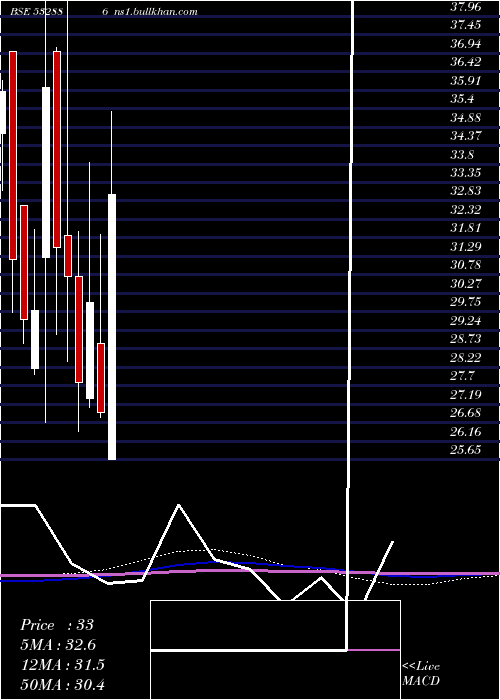Select the 29.75 price axis label

pyautogui.click(x=466, y=302)
